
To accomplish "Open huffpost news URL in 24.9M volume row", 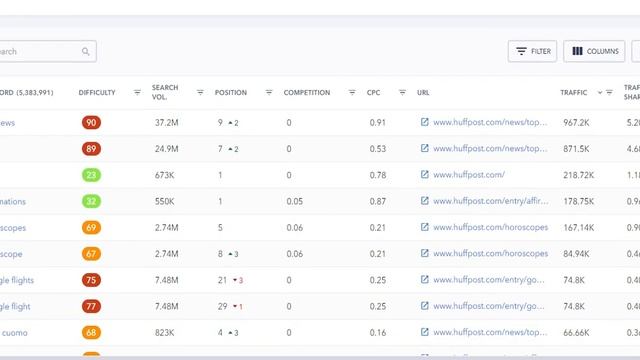I will [x=490, y=149].
